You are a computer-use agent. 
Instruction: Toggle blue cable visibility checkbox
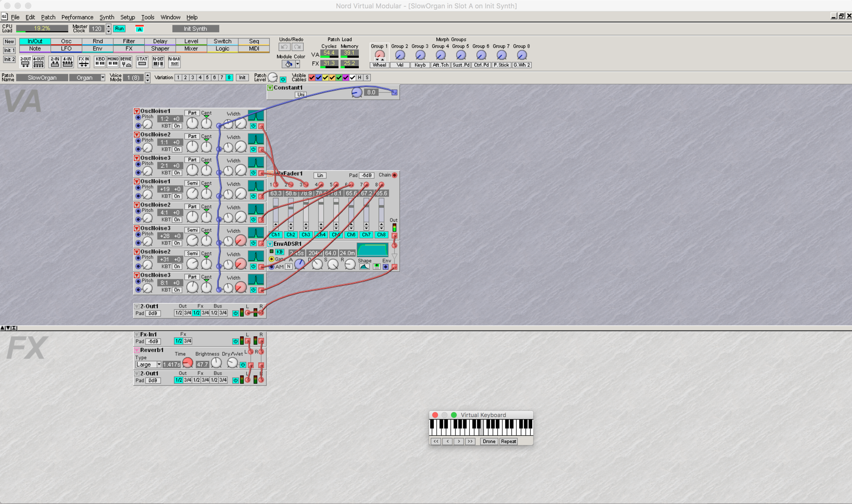pyautogui.click(x=318, y=78)
